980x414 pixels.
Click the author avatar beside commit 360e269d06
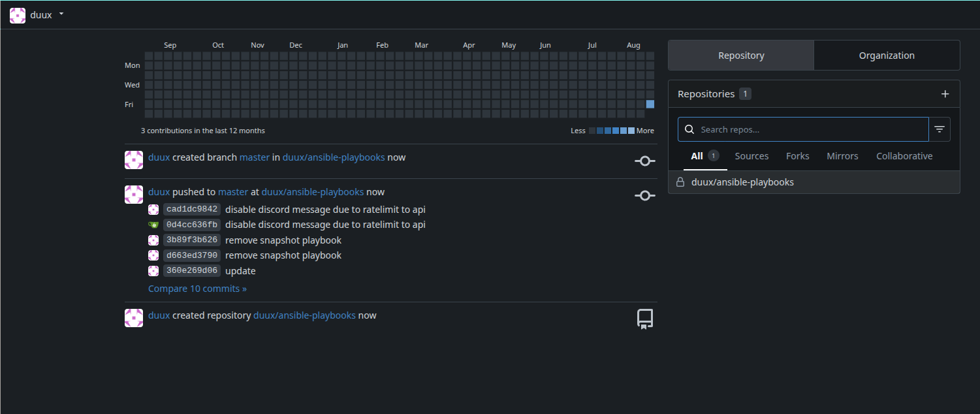(153, 270)
